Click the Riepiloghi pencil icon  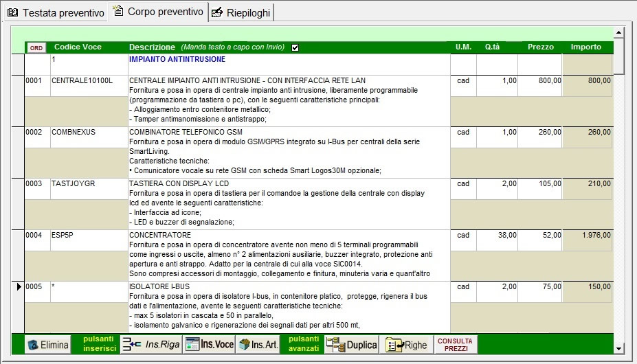(x=217, y=12)
